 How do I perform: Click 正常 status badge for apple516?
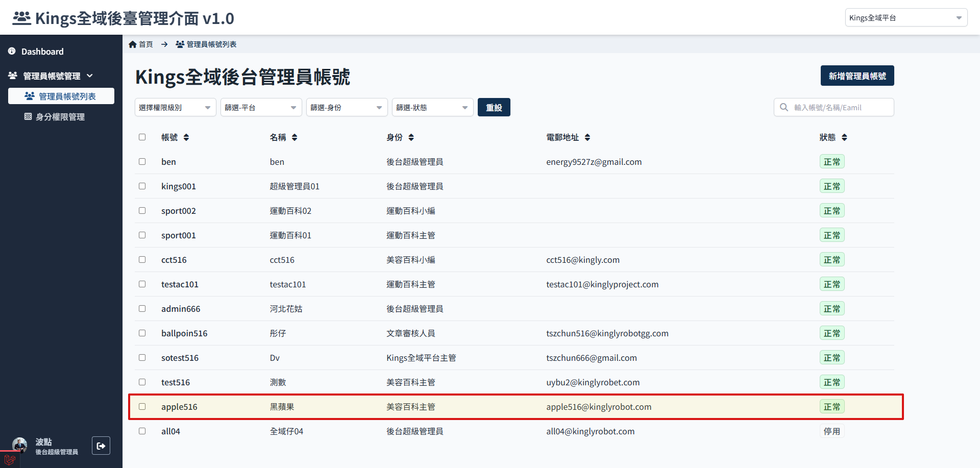832,407
